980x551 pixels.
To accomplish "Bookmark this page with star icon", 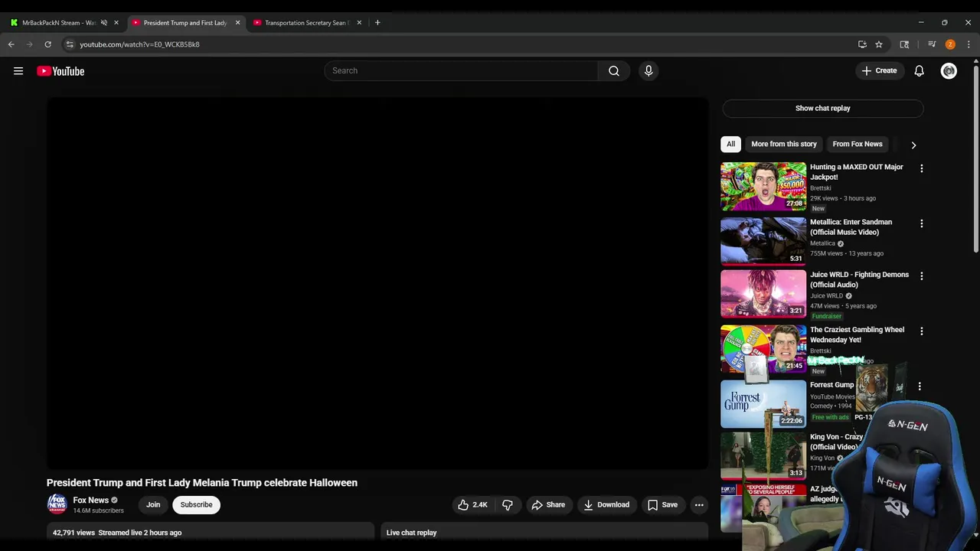I will (x=879, y=44).
